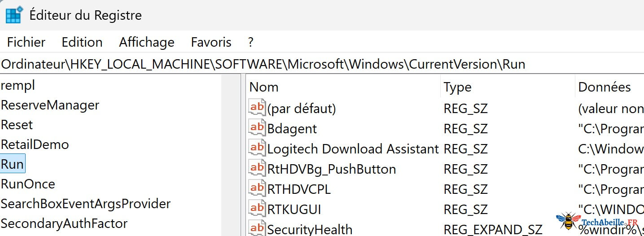Click the string icon next to (par défaut)

[x=257, y=108]
